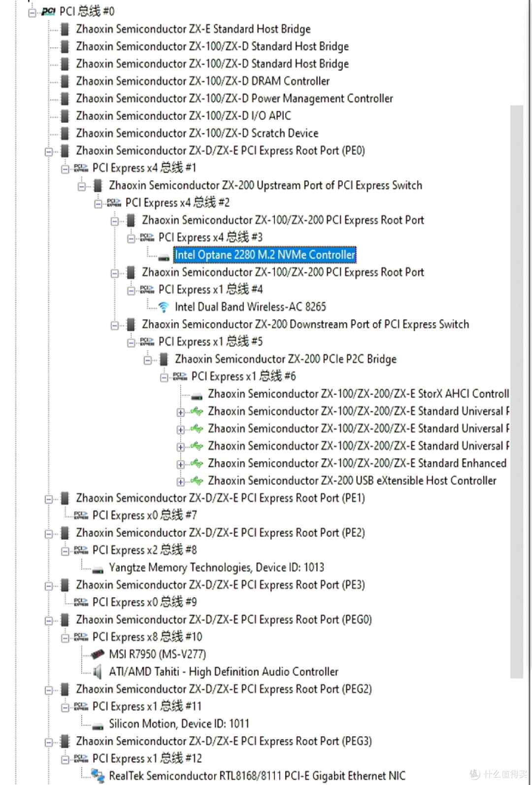This screenshot has height=785, width=532.
Task: Click the USB icon of eXtensible Host Controller
Action: tap(197, 480)
